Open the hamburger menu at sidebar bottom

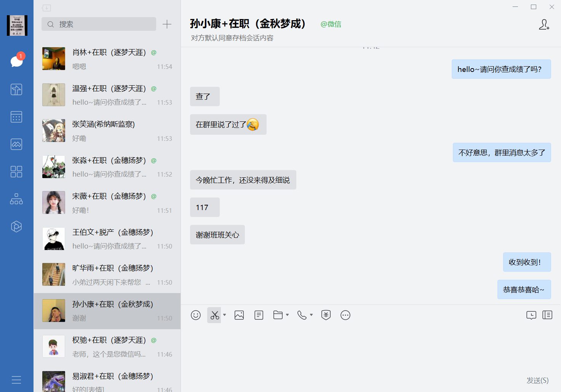[x=16, y=380]
